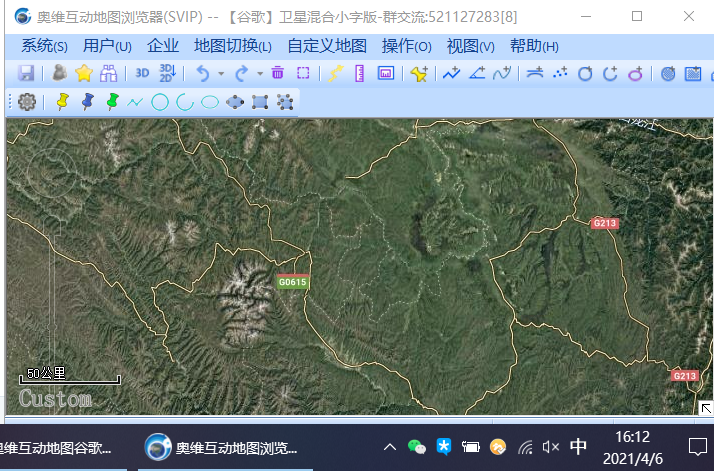The width and height of the screenshot is (714, 471).
Task: Click the add filled circle area icon
Action: click(668, 73)
